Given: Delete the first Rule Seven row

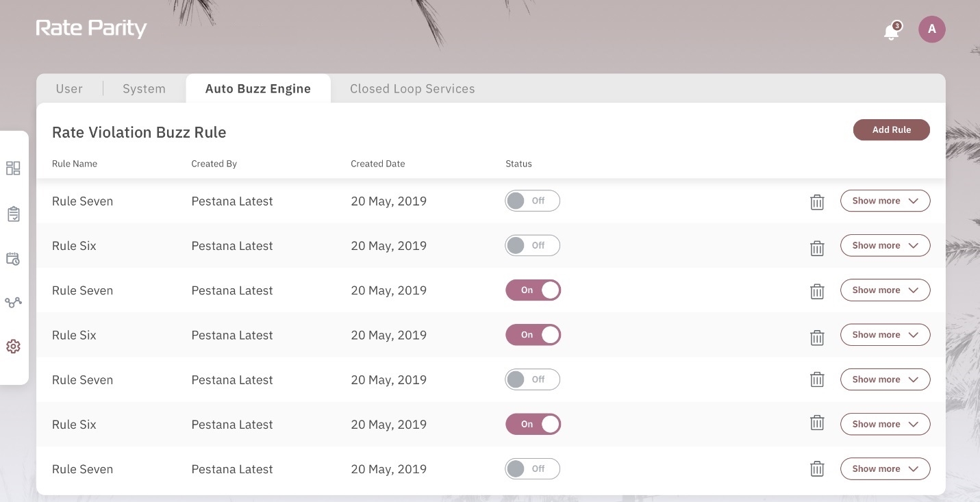Looking at the screenshot, I should coord(817,202).
